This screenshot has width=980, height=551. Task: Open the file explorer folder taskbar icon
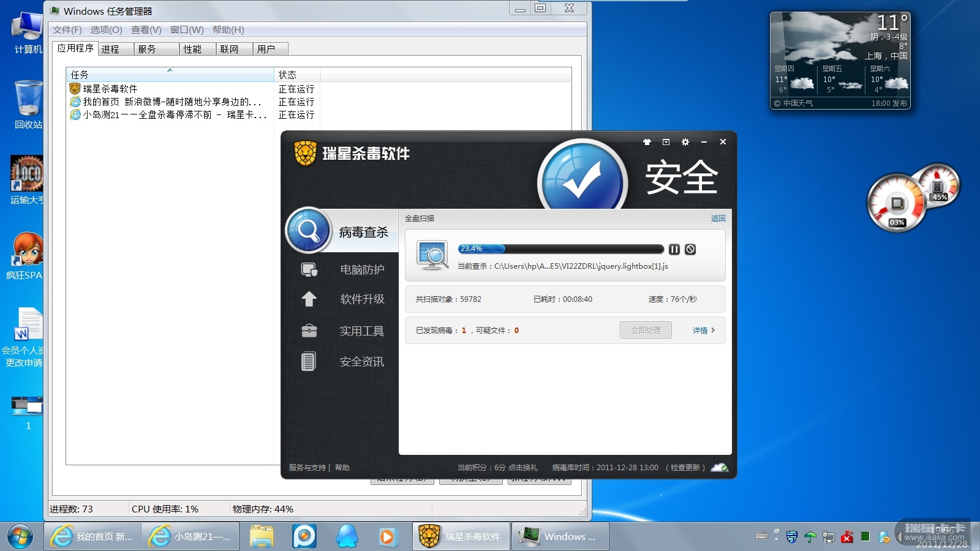(262, 537)
